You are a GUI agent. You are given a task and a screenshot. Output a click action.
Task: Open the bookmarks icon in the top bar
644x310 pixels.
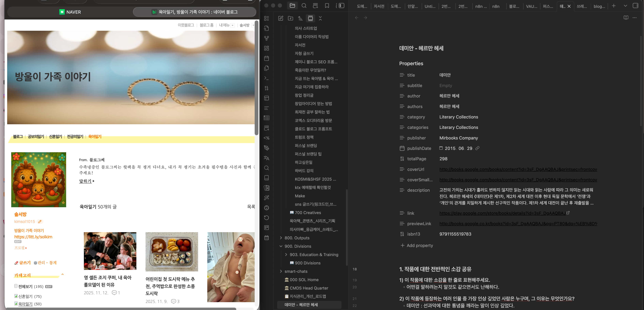click(327, 6)
